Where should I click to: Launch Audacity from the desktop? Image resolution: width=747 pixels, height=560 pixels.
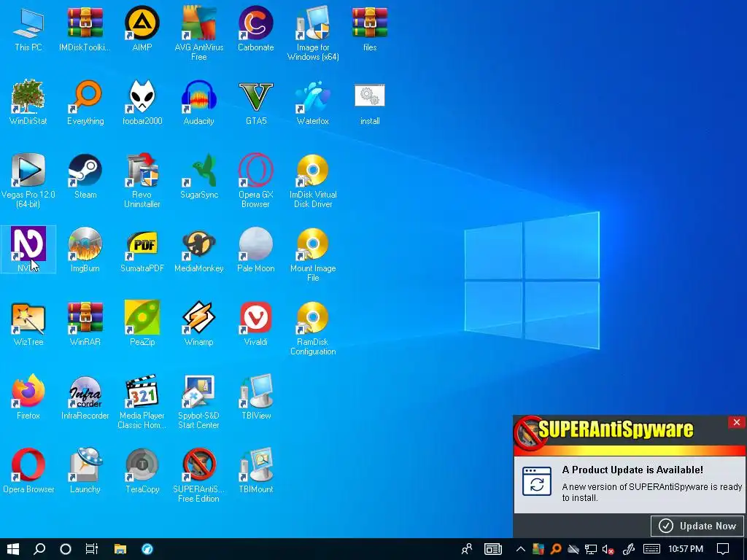[198, 103]
